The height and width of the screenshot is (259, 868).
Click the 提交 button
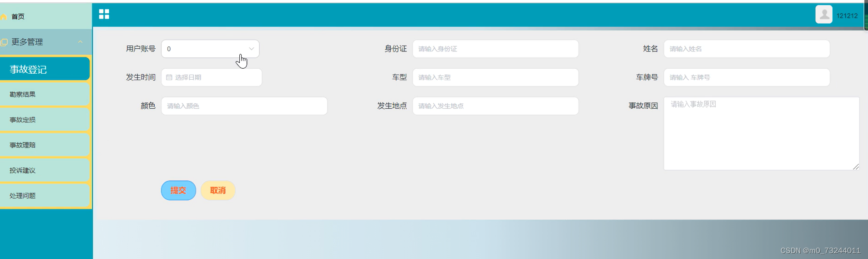pyautogui.click(x=178, y=190)
